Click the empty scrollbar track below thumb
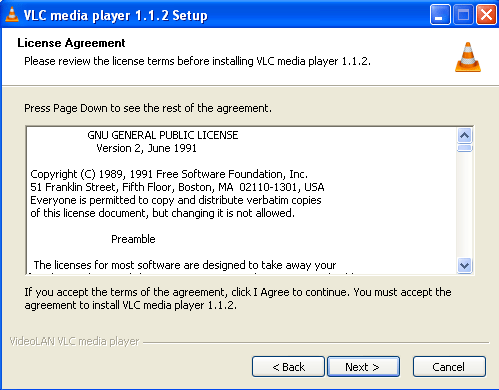Screen dimensions: 499x390 [465, 205]
